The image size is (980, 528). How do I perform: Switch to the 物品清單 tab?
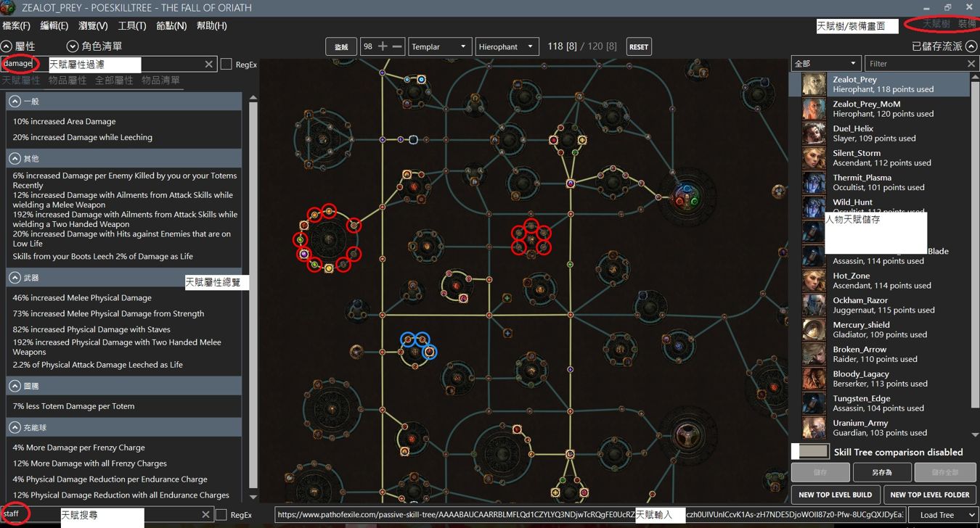pyautogui.click(x=160, y=81)
